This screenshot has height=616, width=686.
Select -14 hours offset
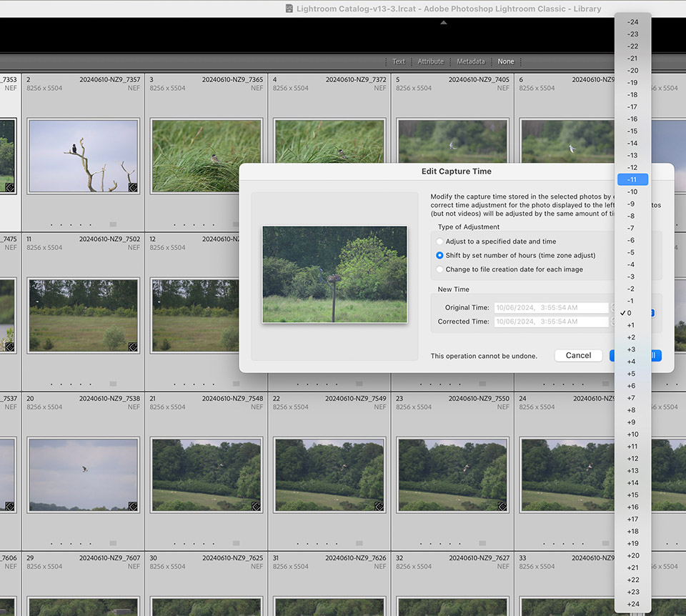click(632, 143)
